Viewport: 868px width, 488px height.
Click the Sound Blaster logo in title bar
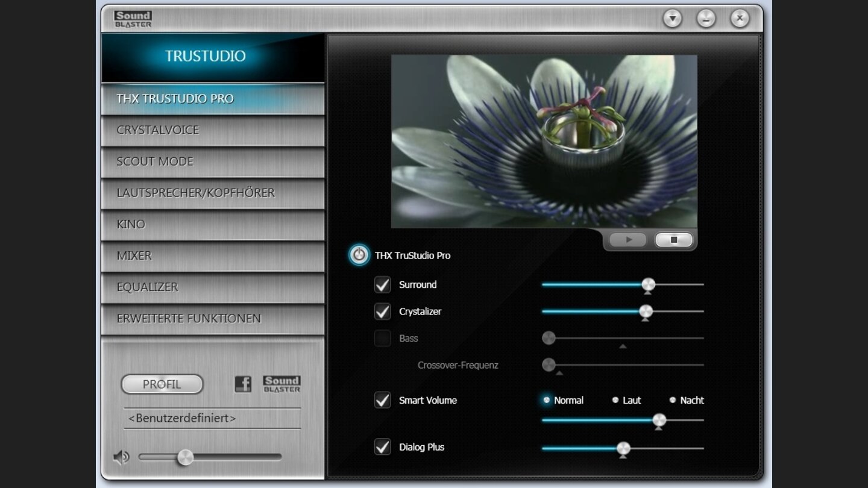[x=133, y=19]
